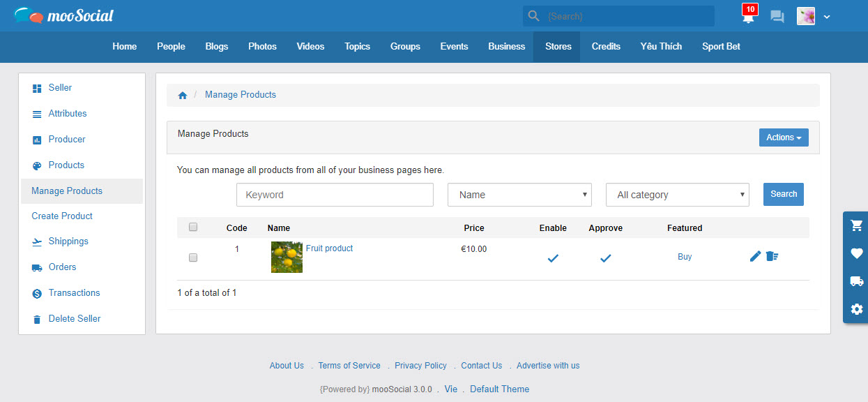Screen dimensions: 868x402
Task: Open Events in navigation bar
Action: click(454, 46)
